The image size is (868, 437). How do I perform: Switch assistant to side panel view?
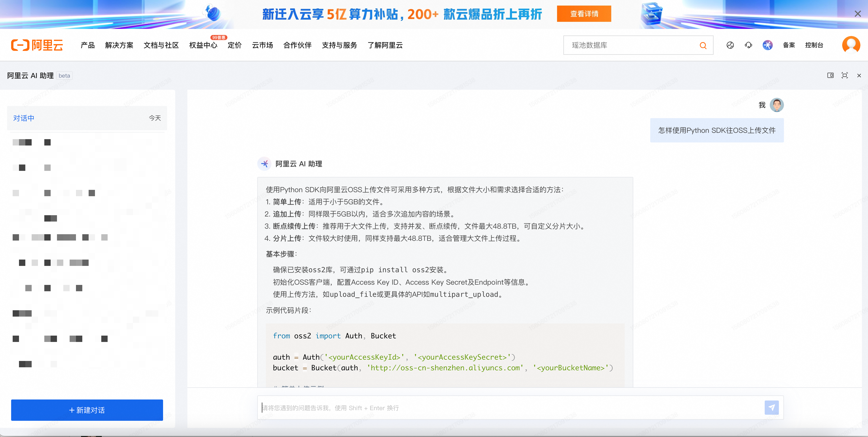click(830, 76)
